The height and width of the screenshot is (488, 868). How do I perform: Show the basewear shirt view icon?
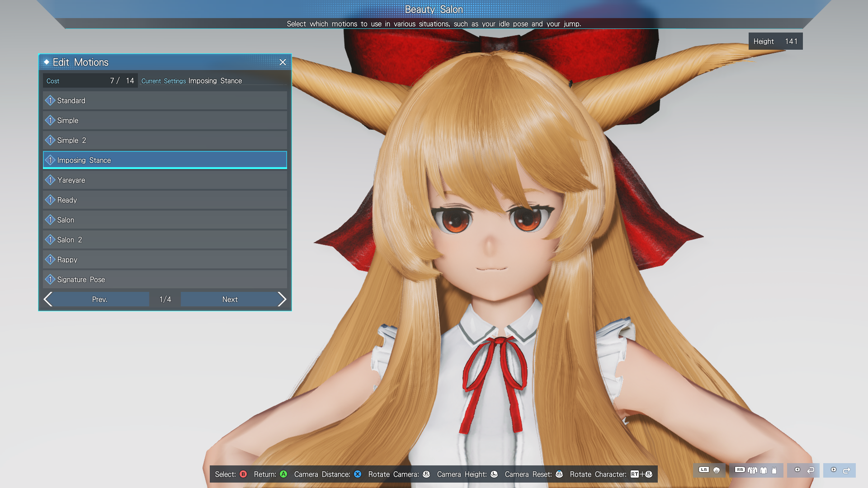(764, 470)
